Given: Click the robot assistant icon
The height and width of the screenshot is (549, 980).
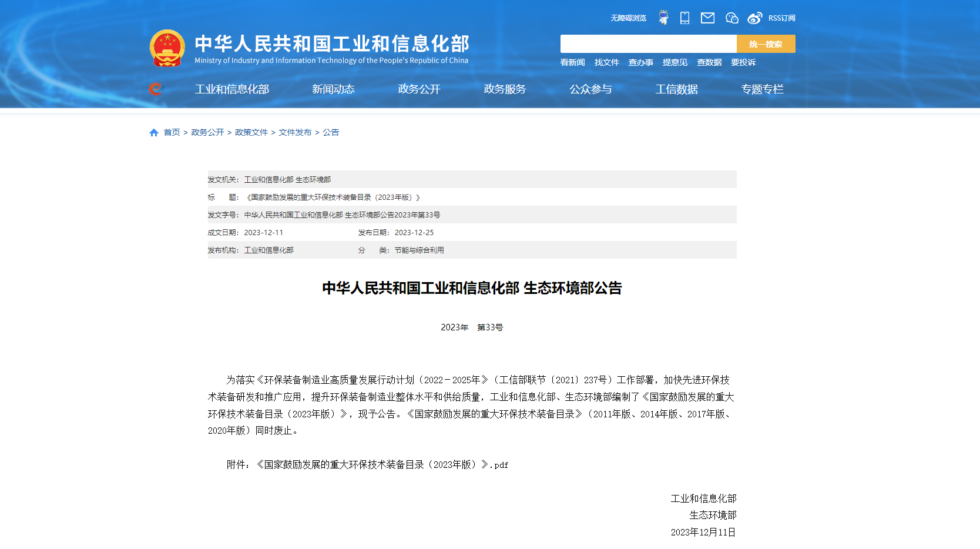Looking at the screenshot, I should (x=663, y=18).
